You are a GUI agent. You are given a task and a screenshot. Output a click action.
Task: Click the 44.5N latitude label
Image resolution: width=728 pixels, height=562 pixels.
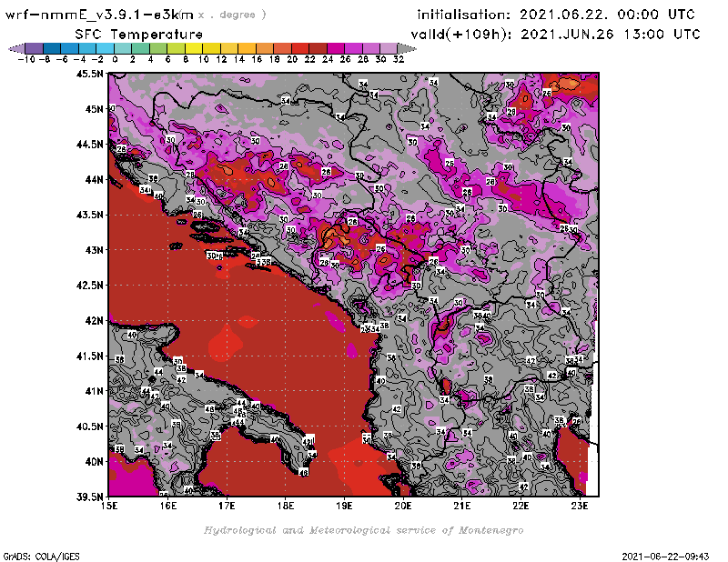click(x=89, y=145)
